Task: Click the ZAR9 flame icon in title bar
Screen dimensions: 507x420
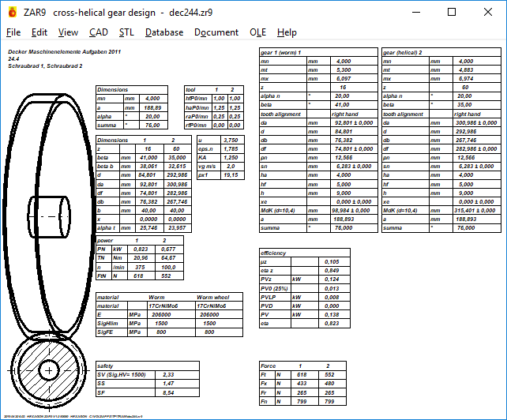Action: pyautogui.click(x=12, y=12)
